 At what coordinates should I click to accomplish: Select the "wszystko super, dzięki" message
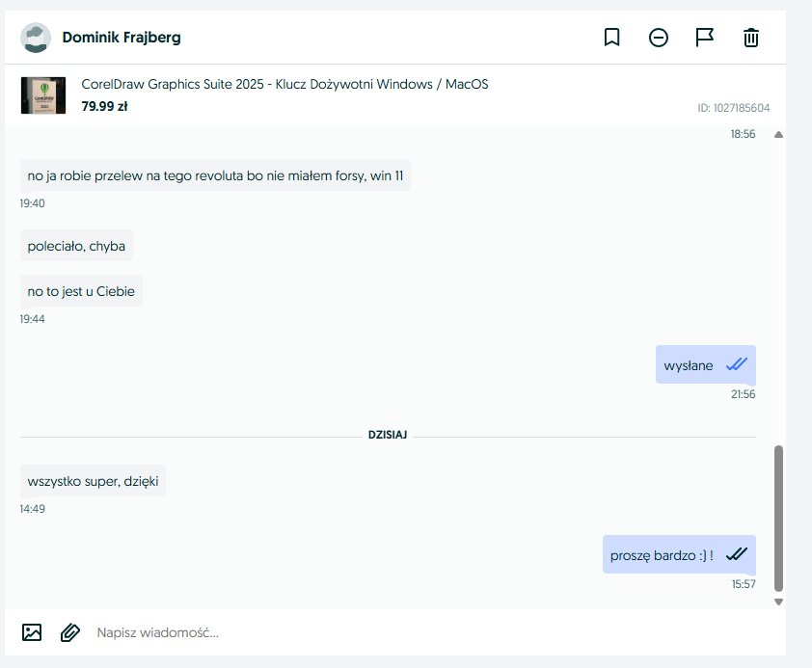[x=93, y=481]
